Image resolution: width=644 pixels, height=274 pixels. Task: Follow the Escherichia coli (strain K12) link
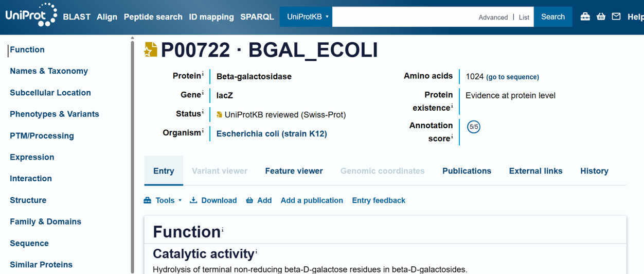272,134
